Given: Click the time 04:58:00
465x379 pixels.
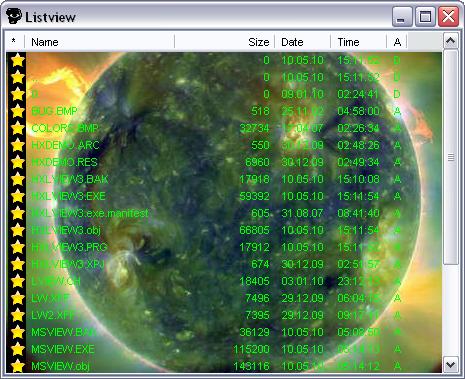Looking at the screenshot, I should [x=358, y=111].
